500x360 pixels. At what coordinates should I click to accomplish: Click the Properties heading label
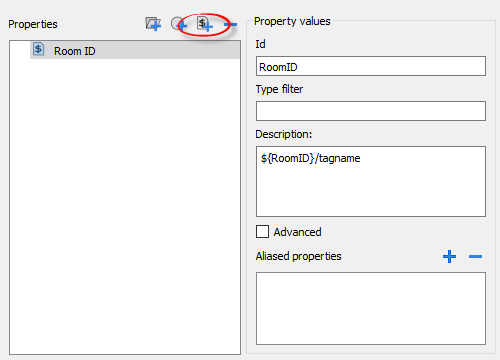33,24
